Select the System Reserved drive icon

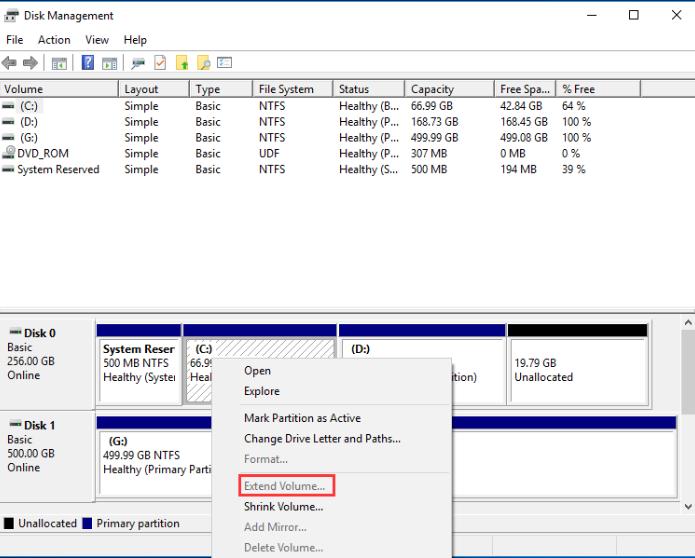(8, 169)
